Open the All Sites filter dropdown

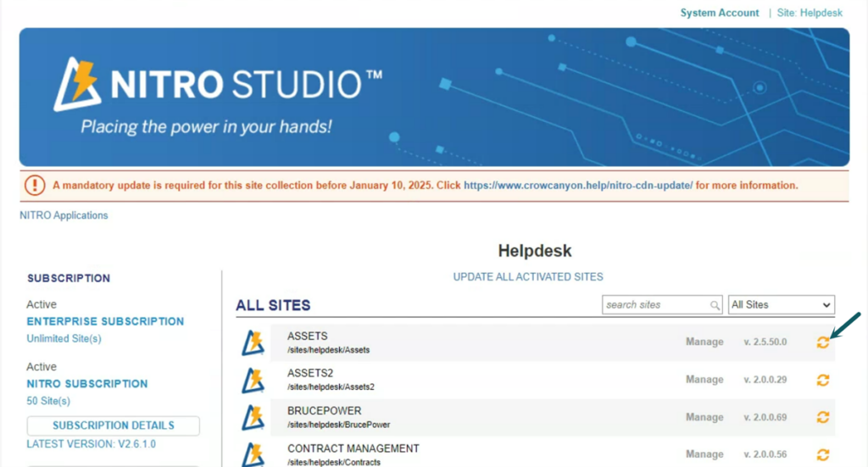781,305
